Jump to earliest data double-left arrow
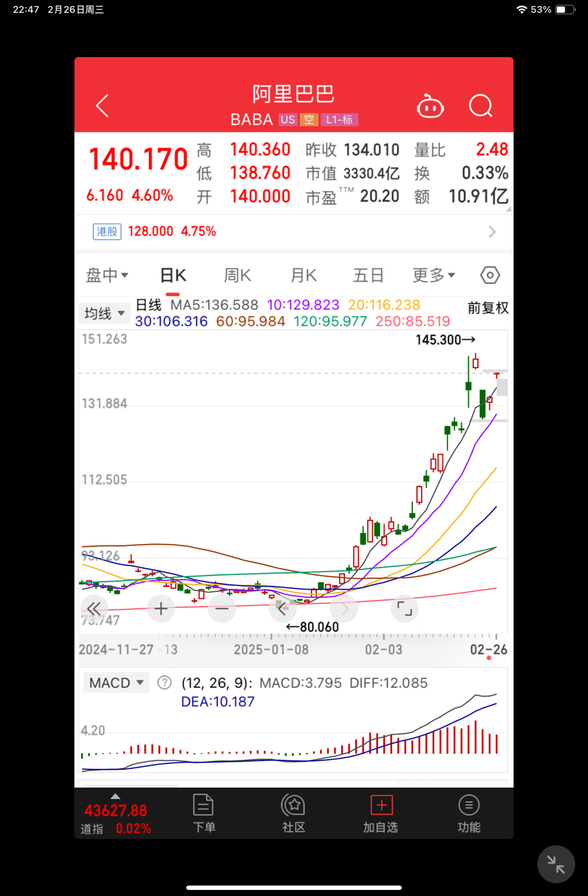Screen dimensions: 588x896 [x=94, y=609]
